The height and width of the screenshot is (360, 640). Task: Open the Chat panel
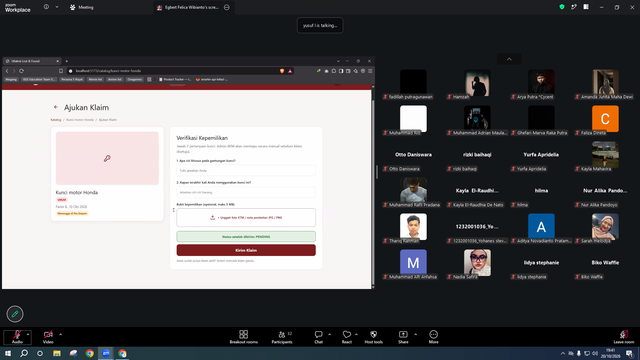pos(318,337)
